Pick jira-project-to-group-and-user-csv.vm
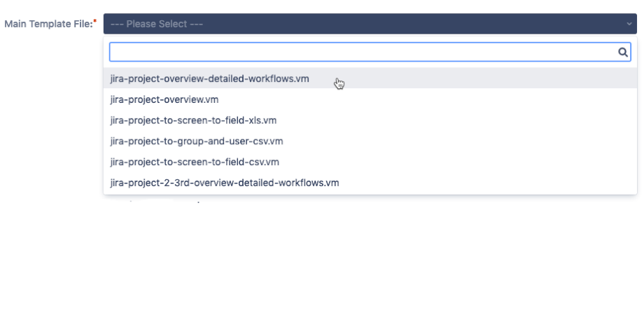Screen dimensions: 644x315 pyautogui.click(x=370, y=141)
